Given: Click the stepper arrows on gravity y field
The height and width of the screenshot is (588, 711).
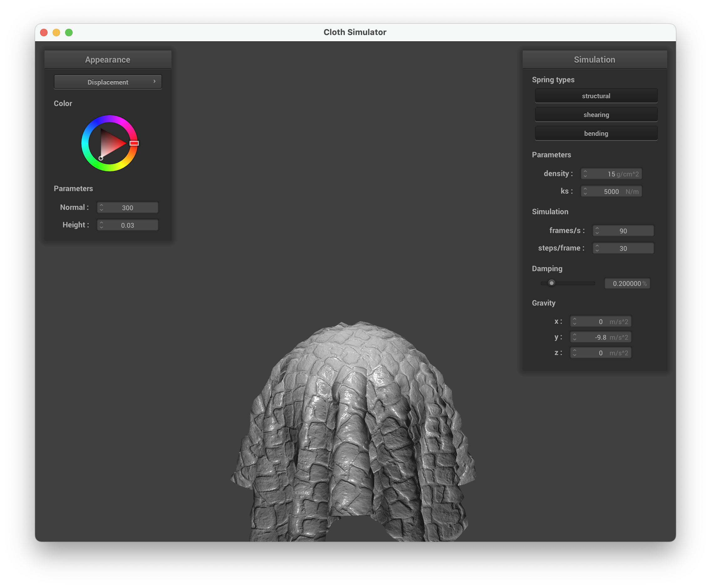Looking at the screenshot, I should tap(574, 337).
